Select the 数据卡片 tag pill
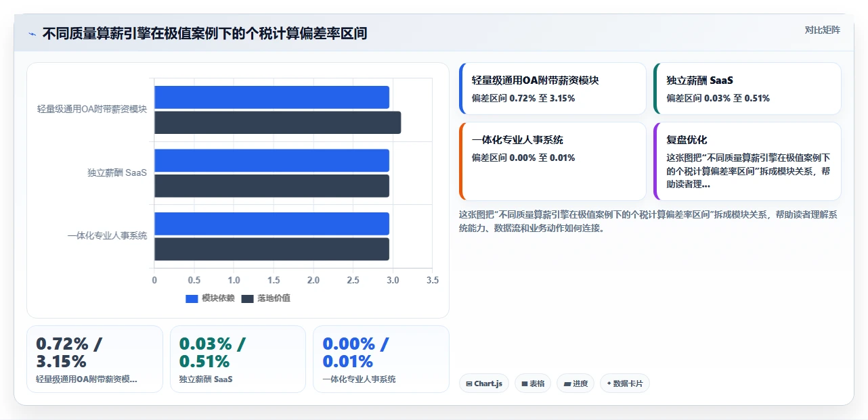 [x=625, y=383]
